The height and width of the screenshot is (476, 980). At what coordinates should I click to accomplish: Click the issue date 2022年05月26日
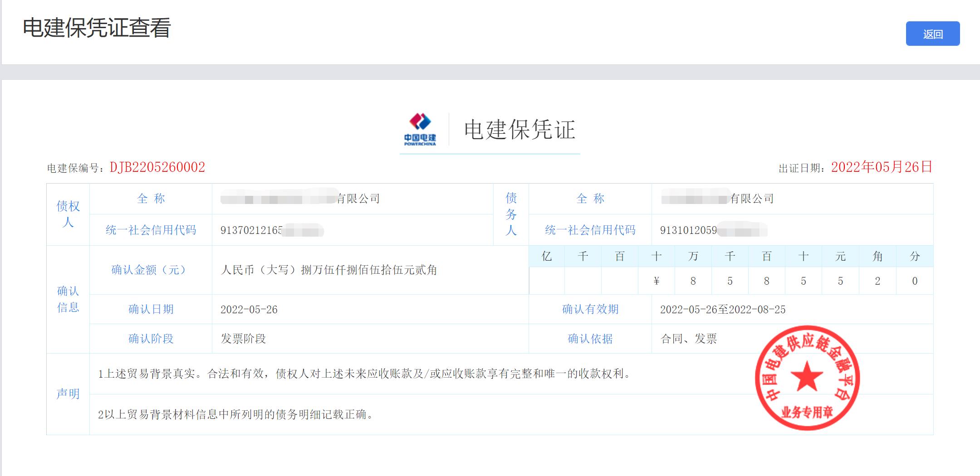881,167
